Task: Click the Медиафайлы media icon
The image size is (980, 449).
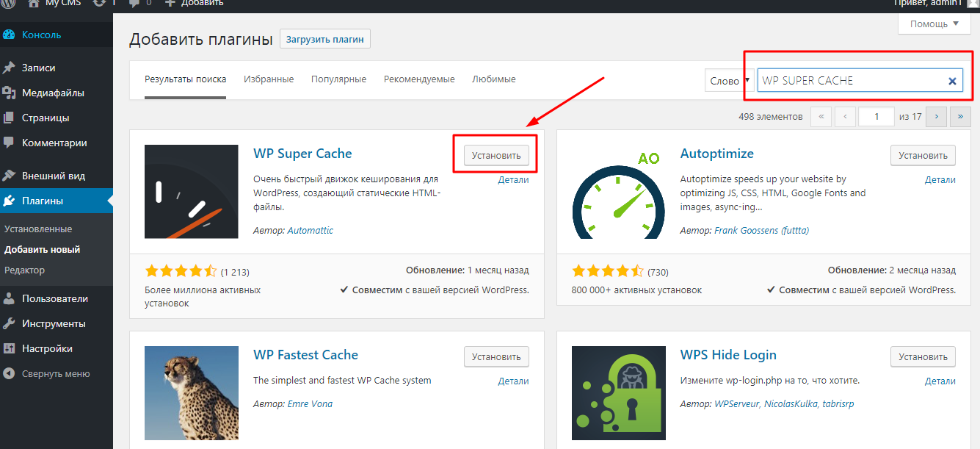Action: [x=10, y=93]
